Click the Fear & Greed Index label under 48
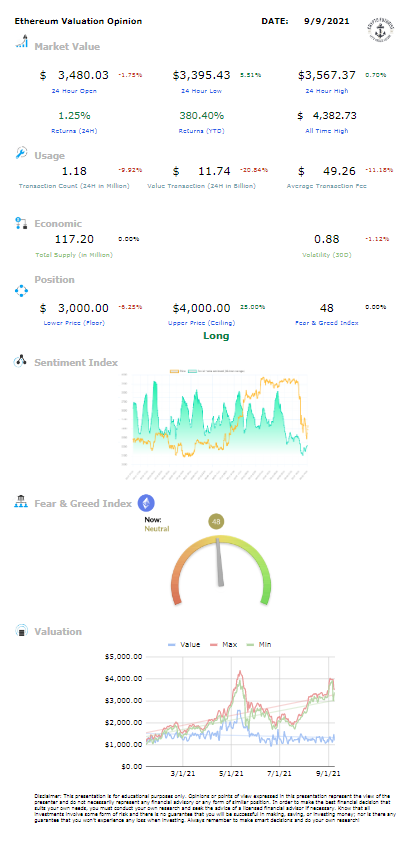This screenshot has width=417, height=842. pos(327,323)
